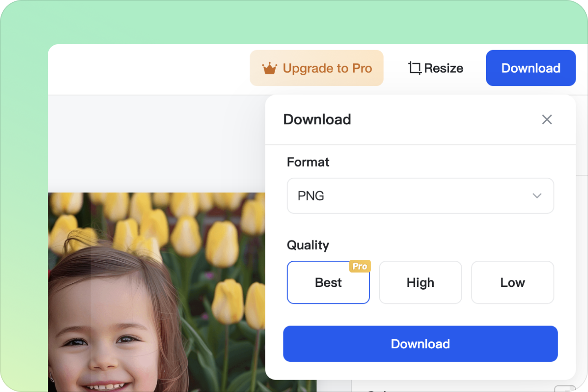Screen dimensions: 588x392
Task: Click the top toolbar Download button
Action: click(531, 68)
